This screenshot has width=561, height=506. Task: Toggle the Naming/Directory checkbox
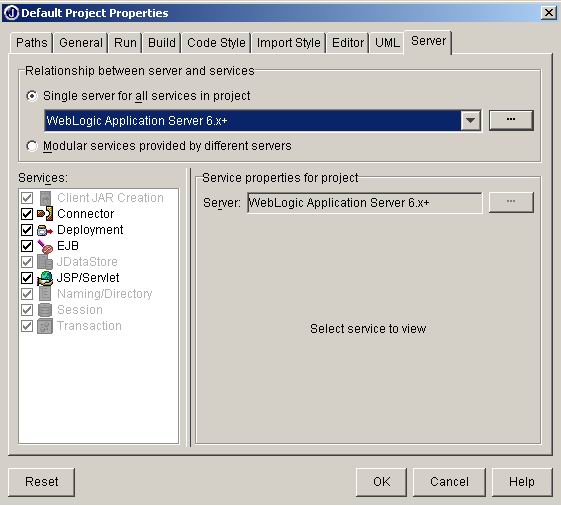coord(27,294)
